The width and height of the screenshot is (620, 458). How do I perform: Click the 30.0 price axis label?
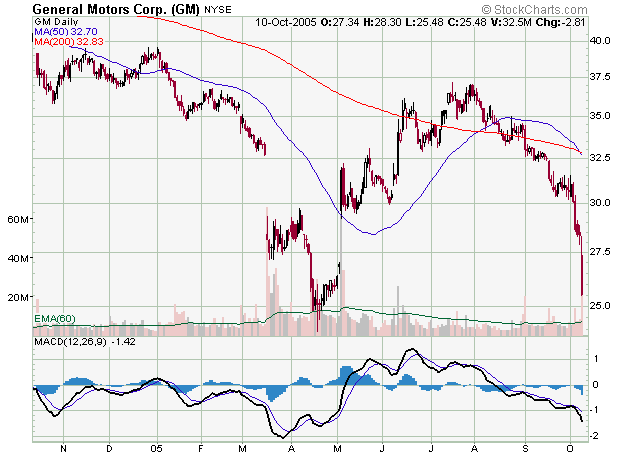click(x=599, y=203)
